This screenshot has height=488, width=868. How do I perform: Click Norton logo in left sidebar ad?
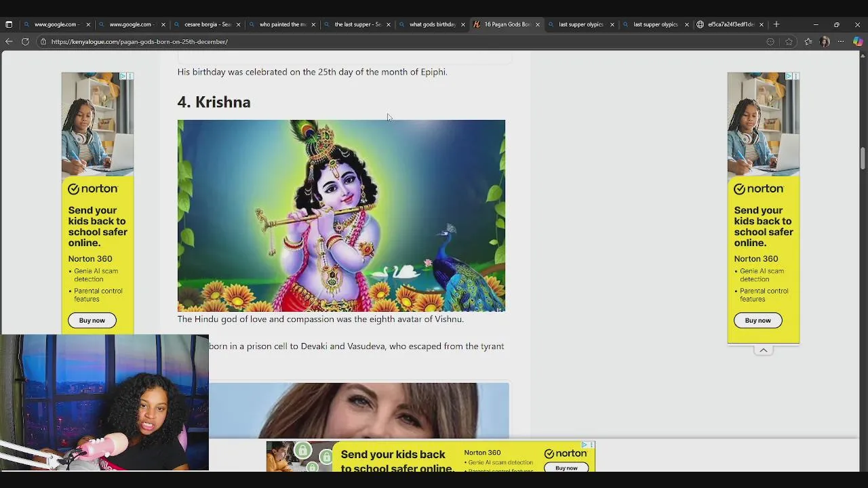click(x=93, y=188)
